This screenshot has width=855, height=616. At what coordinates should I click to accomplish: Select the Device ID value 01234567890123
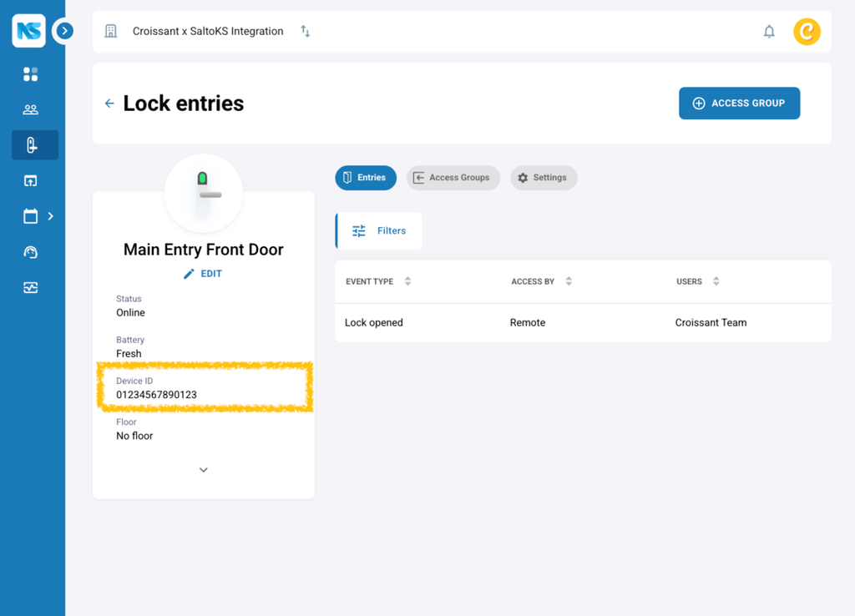[156, 395]
